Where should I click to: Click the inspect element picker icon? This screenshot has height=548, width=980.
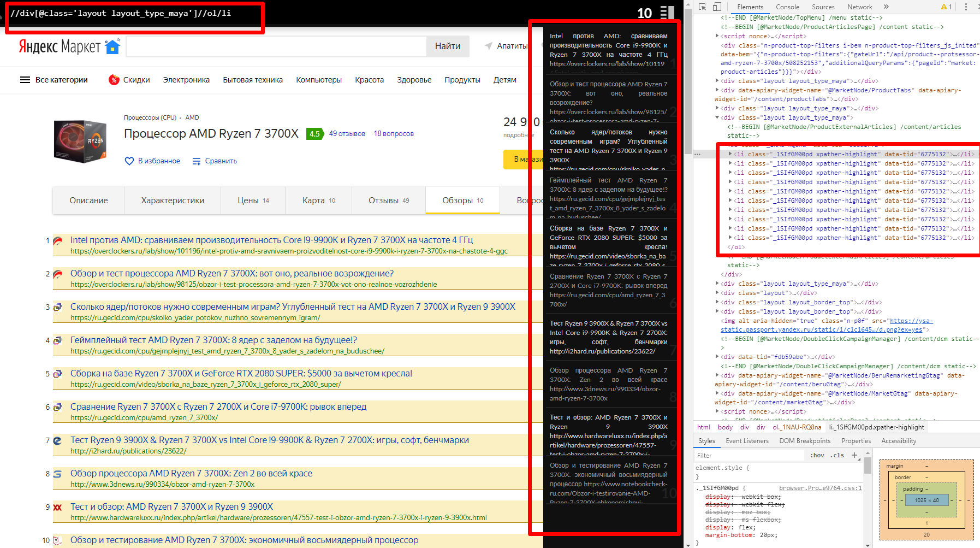click(x=703, y=7)
